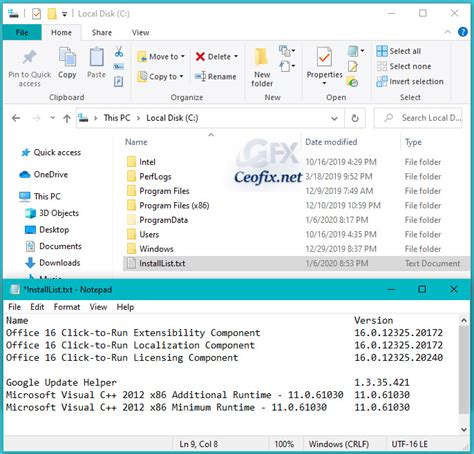Click Select all
The height and width of the screenshot is (454, 474).
(399, 51)
